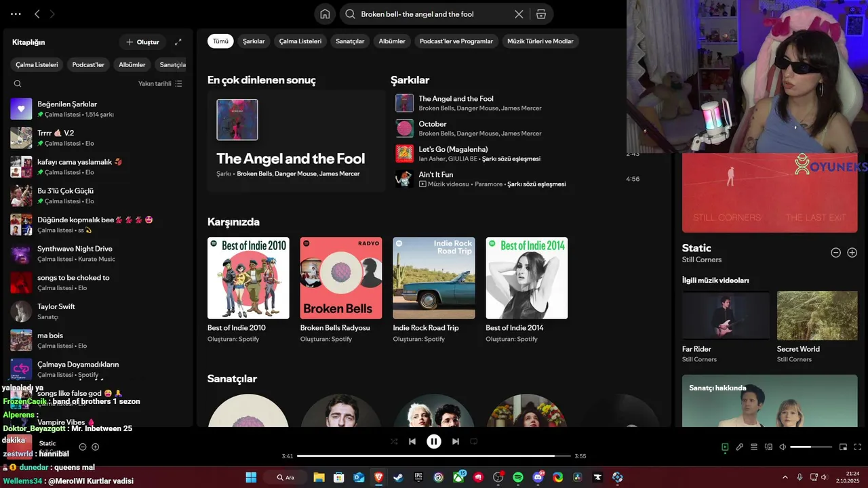
Task: Open Best of Indie 2010 playlist card
Action: click(x=248, y=289)
